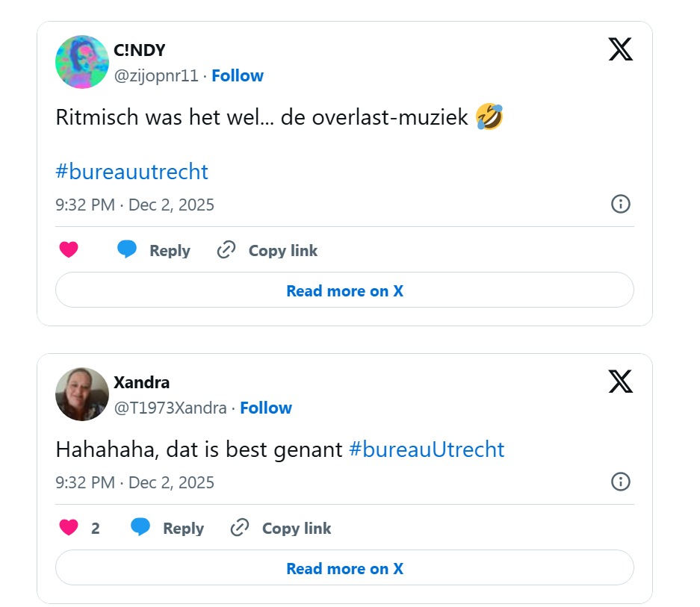
Task: Open the #bureauUtrecht hashtag in Xandra's tweet
Action: pyautogui.click(x=427, y=449)
